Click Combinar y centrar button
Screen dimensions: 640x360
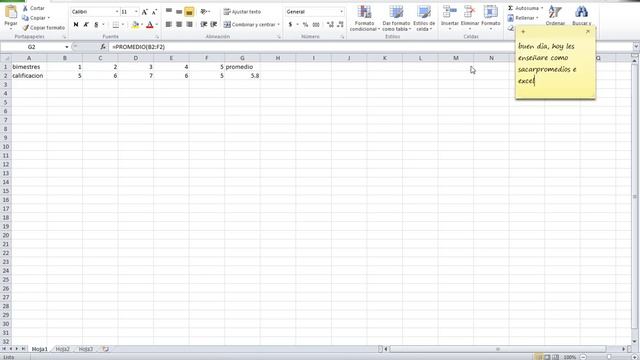250,24
